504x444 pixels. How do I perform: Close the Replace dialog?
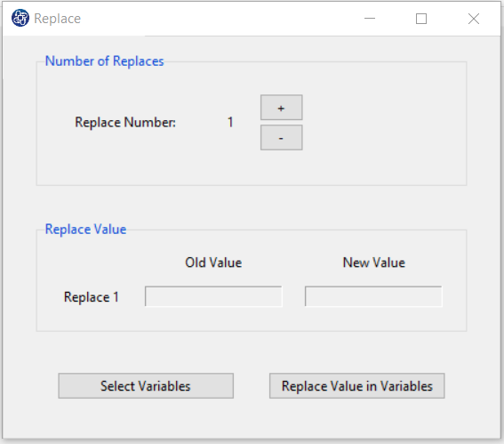coord(474,19)
